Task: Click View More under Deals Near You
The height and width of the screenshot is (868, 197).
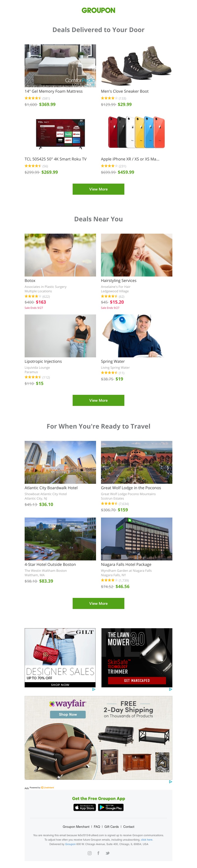Action: coord(98,400)
